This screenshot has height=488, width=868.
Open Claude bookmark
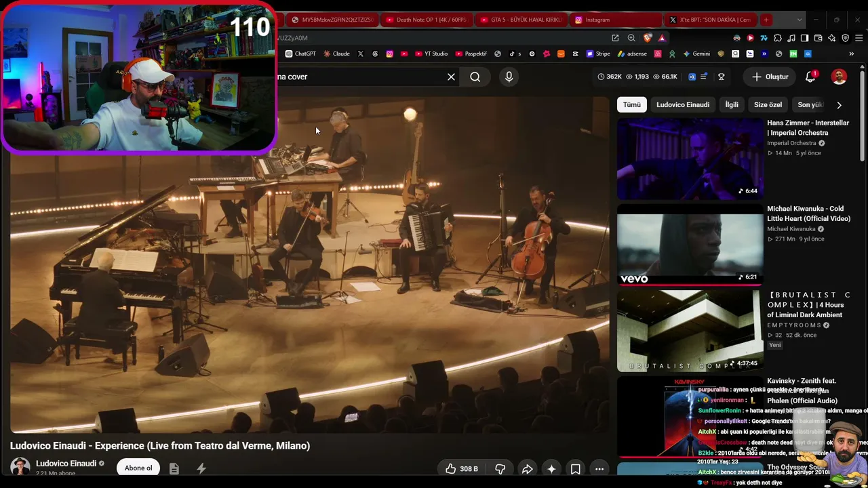tap(336, 54)
